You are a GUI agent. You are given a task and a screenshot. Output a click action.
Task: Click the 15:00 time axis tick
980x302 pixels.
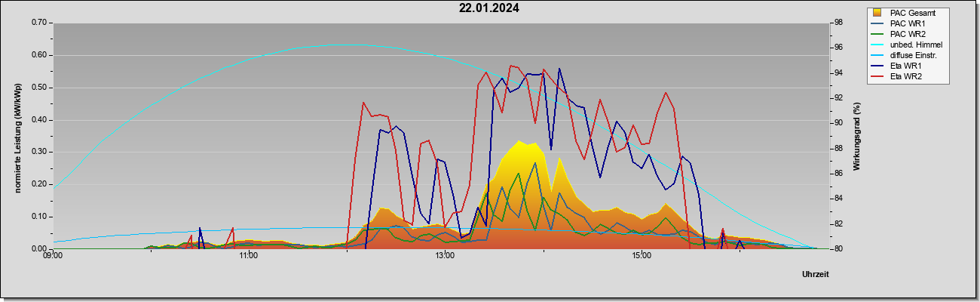point(641,255)
